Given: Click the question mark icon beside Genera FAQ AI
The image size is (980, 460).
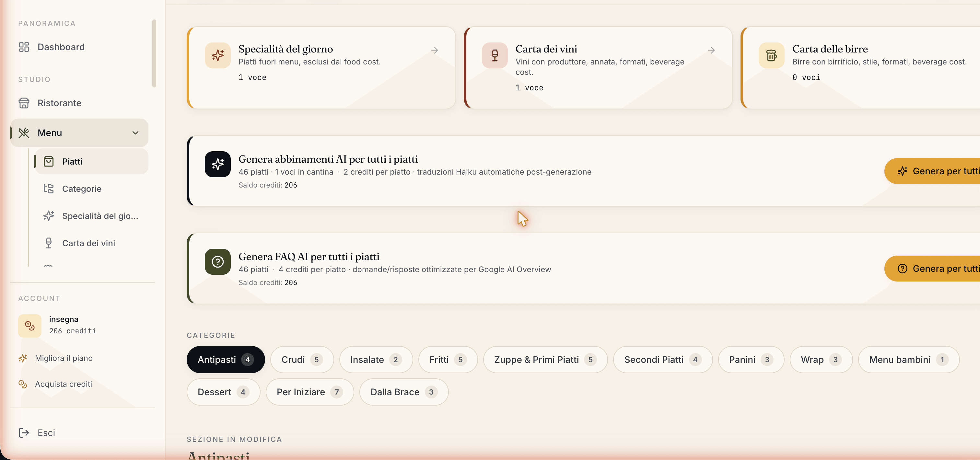Looking at the screenshot, I should (x=217, y=261).
